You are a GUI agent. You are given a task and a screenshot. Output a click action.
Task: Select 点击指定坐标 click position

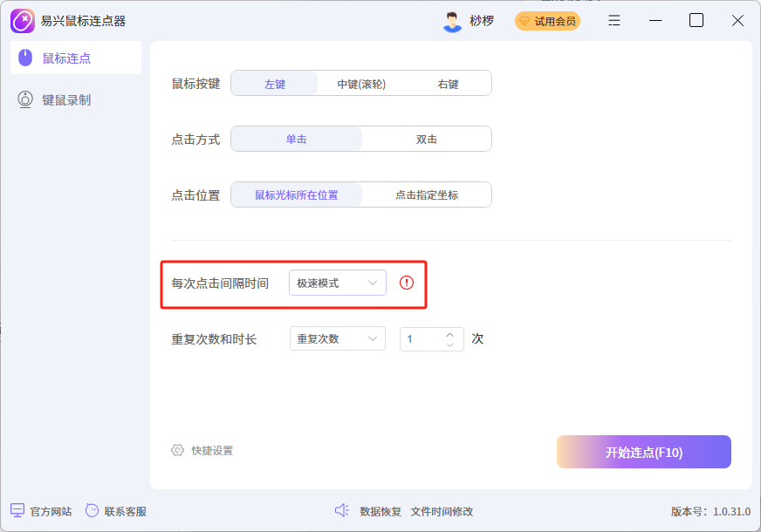pos(426,195)
